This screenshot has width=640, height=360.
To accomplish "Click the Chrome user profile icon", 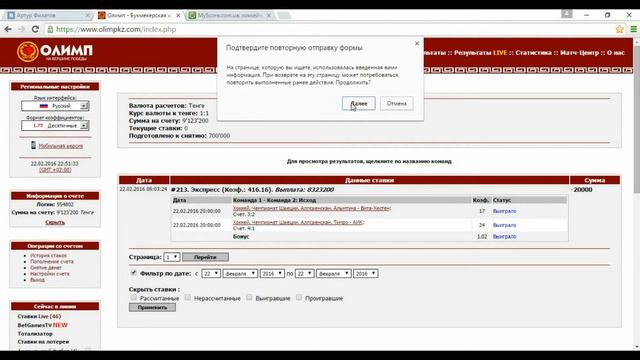I will [x=567, y=14].
